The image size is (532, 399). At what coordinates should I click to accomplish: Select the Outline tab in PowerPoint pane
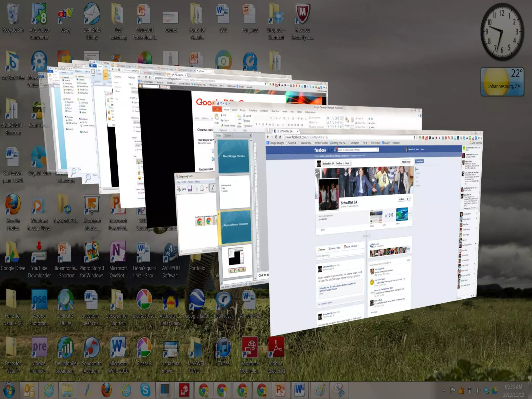[x=228, y=136]
